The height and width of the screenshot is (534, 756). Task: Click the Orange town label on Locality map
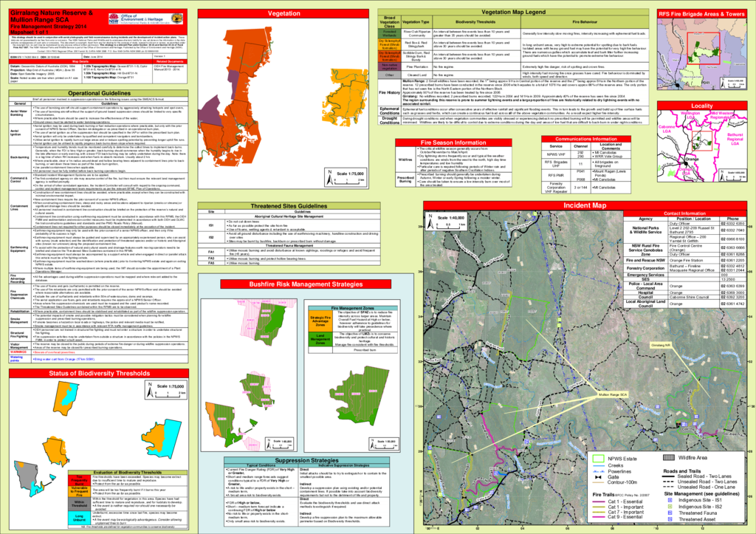pos(693,160)
